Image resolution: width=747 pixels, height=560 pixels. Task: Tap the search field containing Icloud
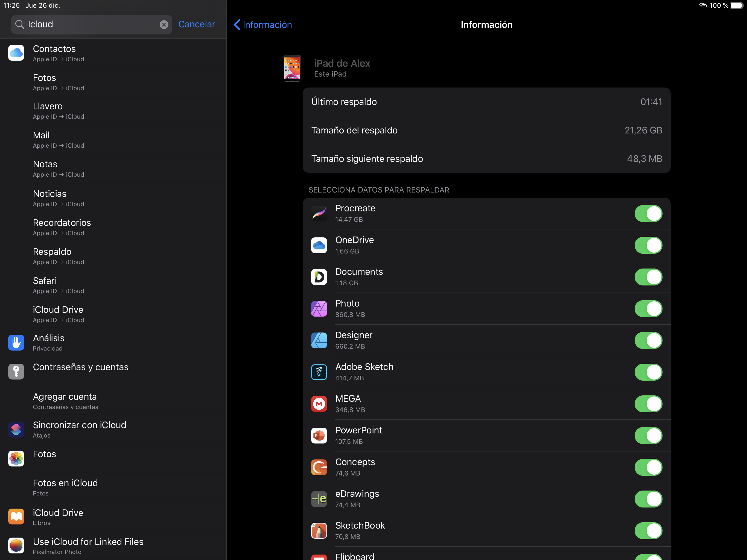point(91,24)
